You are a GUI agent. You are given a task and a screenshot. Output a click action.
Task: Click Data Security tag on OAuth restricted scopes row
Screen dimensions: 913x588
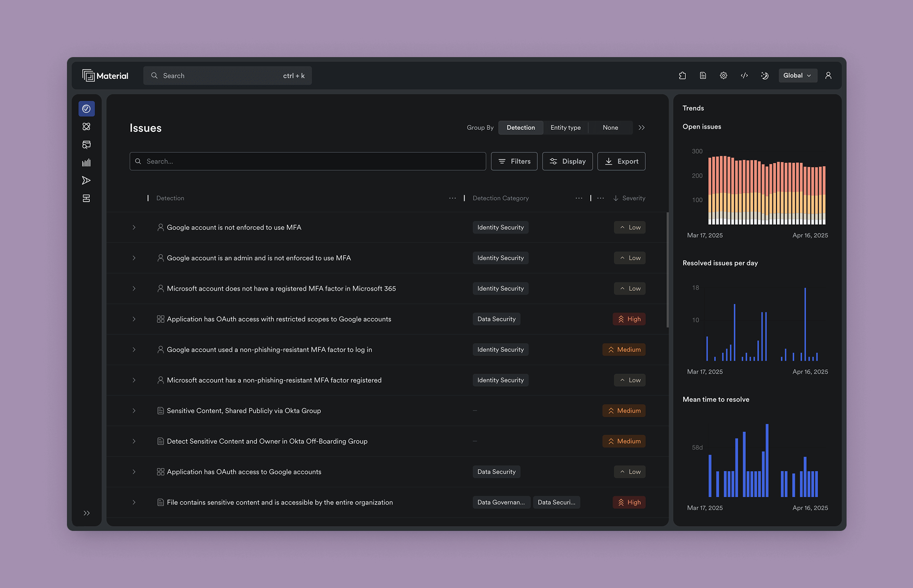click(x=497, y=319)
